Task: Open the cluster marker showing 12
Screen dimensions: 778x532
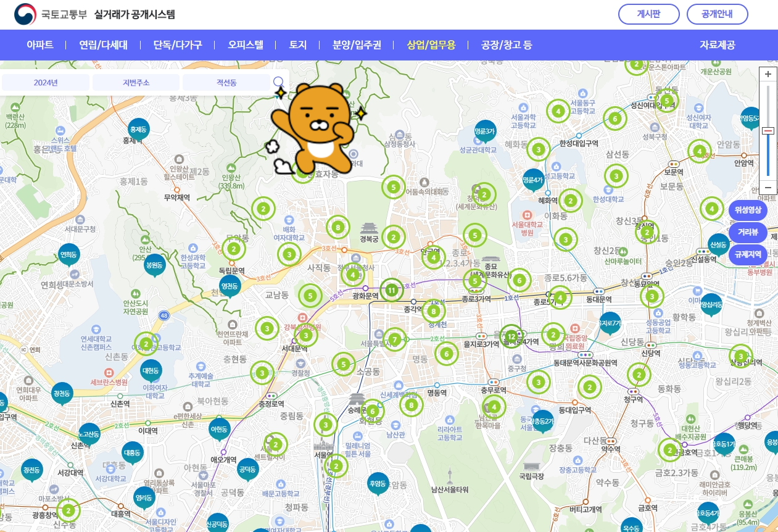Action: tap(511, 336)
